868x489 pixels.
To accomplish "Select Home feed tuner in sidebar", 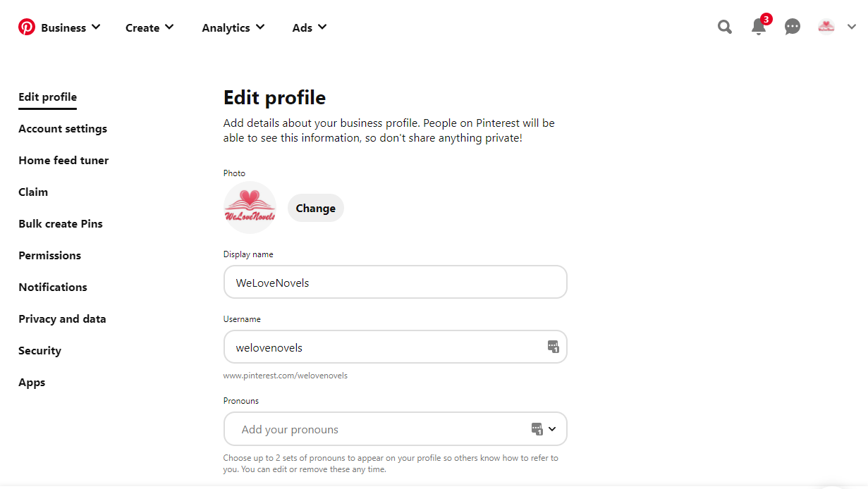I will pos(63,161).
